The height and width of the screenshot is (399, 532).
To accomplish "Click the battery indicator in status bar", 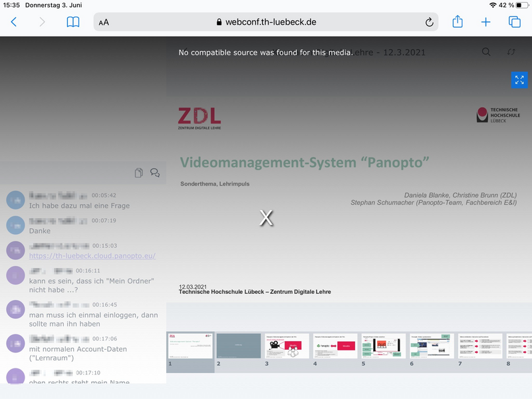I will pos(519,5).
